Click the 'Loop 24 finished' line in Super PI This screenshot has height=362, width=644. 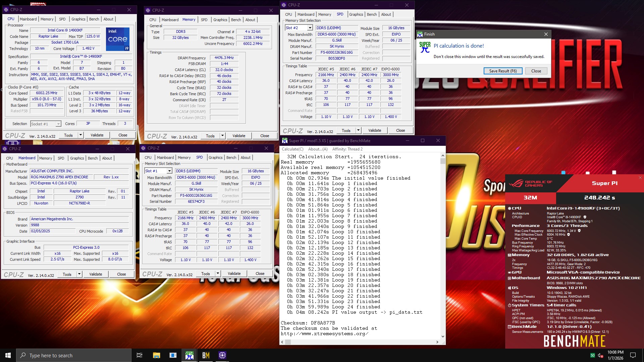334,307
